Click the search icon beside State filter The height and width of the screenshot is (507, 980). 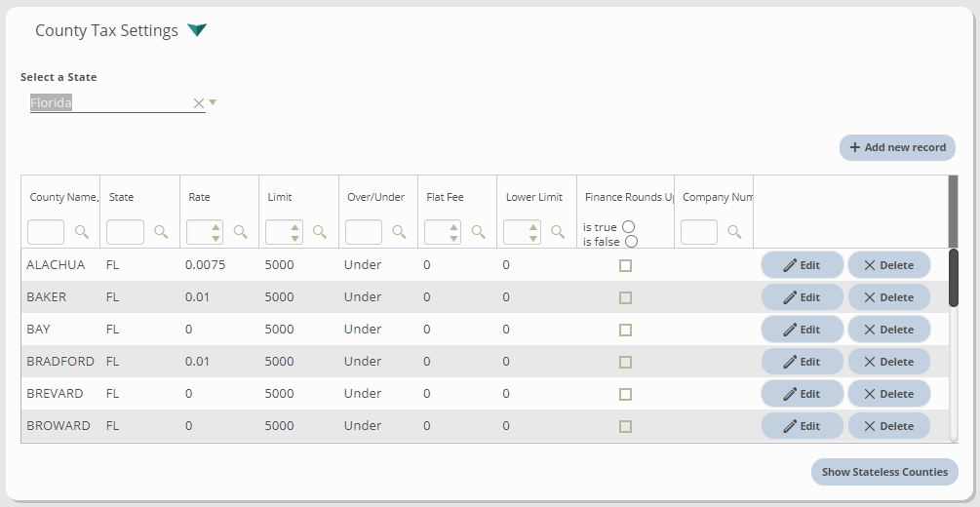(161, 232)
